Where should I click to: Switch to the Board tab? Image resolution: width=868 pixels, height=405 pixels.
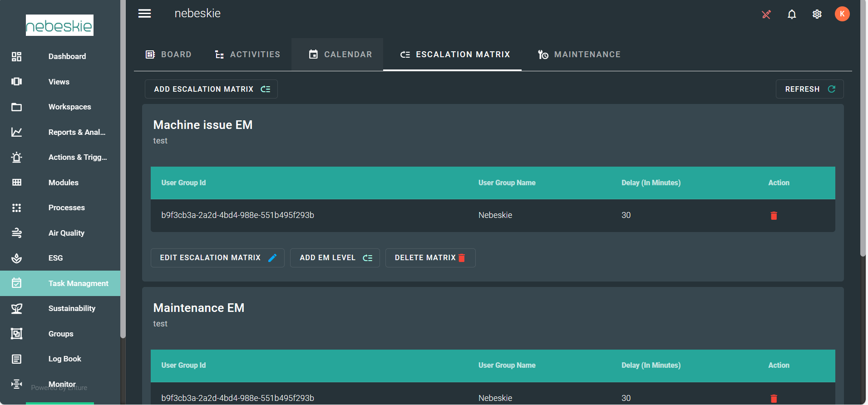pyautogui.click(x=168, y=54)
